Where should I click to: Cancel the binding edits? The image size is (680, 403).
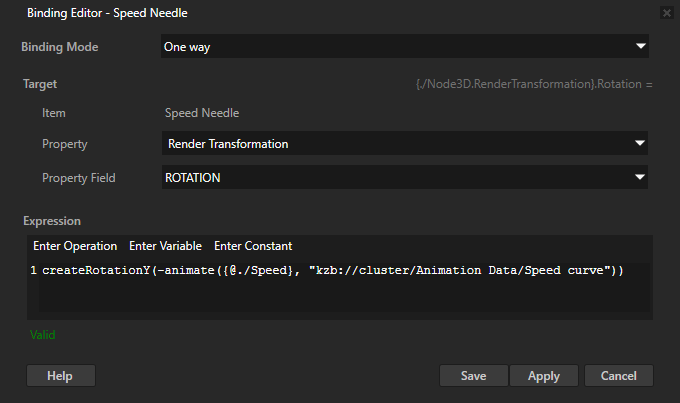click(618, 376)
